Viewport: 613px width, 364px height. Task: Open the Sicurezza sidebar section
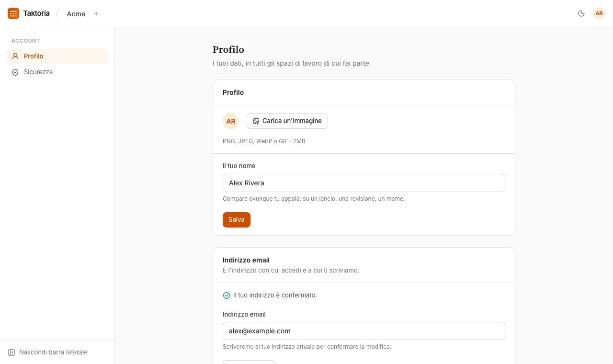57,72
